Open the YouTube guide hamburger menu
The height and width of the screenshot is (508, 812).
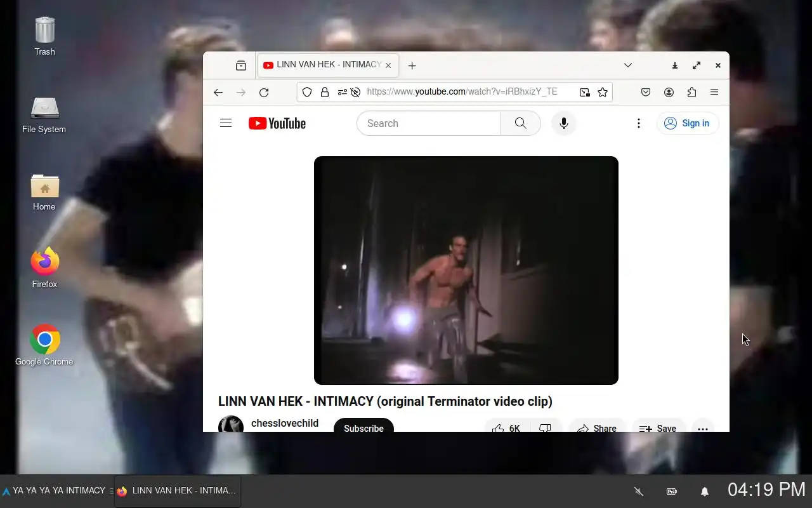[x=226, y=123]
